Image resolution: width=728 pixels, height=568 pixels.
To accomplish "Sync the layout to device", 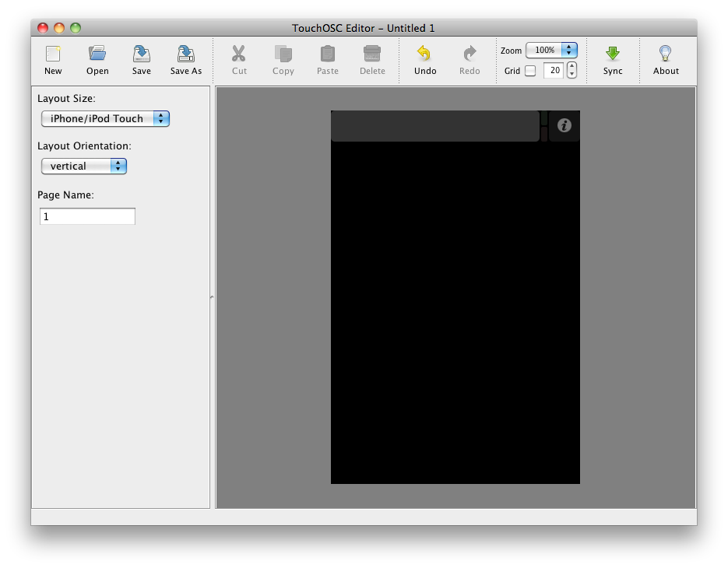I will (613, 54).
